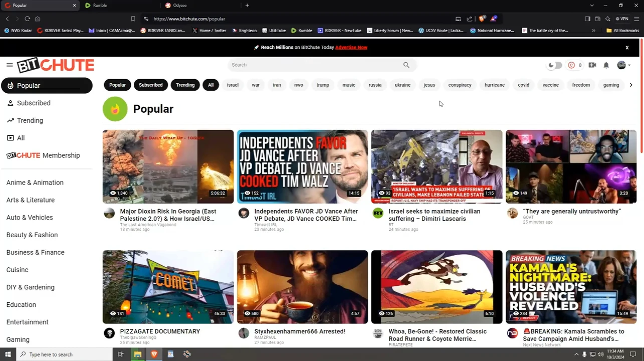Open File Explorer from the taskbar
This screenshot has width=644, height=361.
click(x=137, y=354)
